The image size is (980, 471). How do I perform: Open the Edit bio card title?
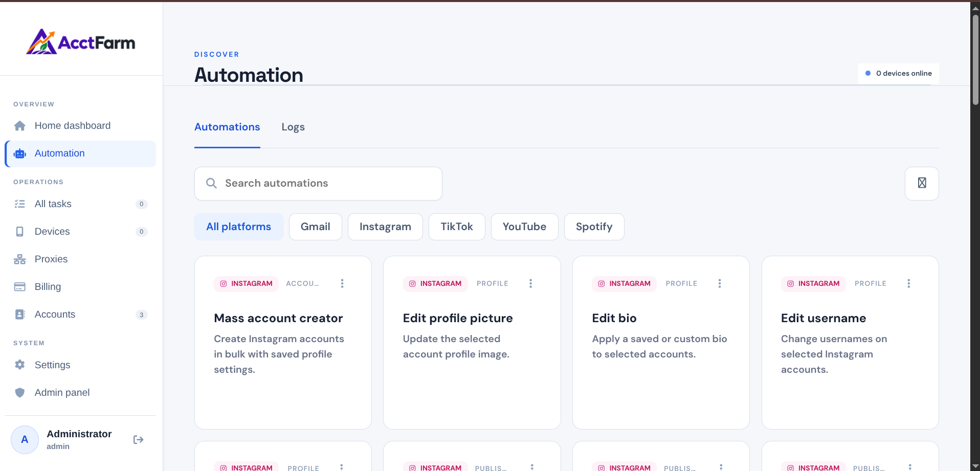point(614,318)
